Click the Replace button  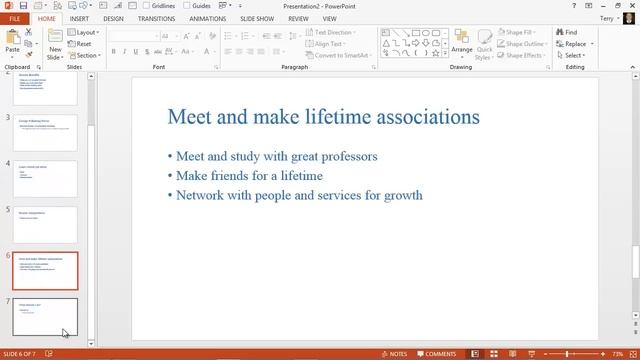[571, 44]
